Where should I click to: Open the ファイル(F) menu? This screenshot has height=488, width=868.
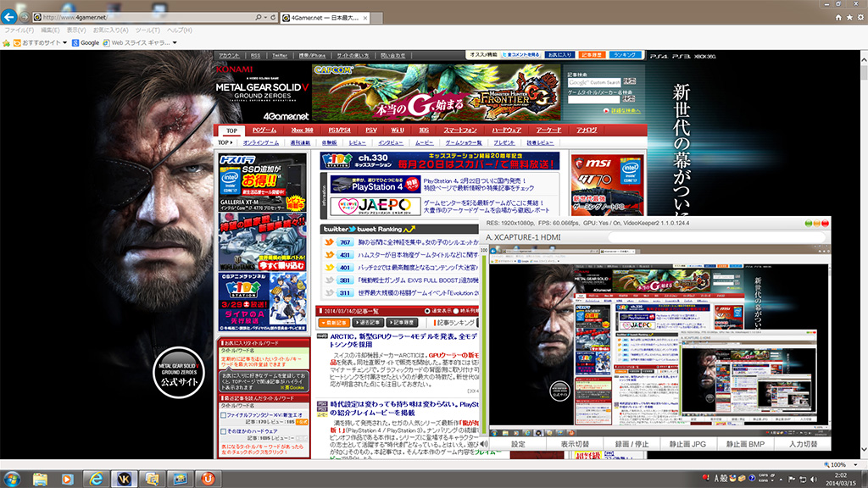pos(19,30)
